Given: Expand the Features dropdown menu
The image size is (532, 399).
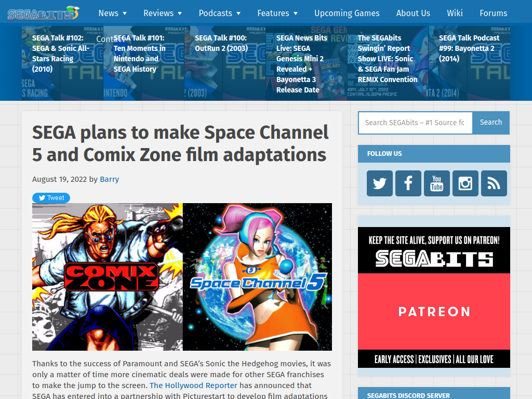Looking at the screenshot, I should (x=277, y=13).
